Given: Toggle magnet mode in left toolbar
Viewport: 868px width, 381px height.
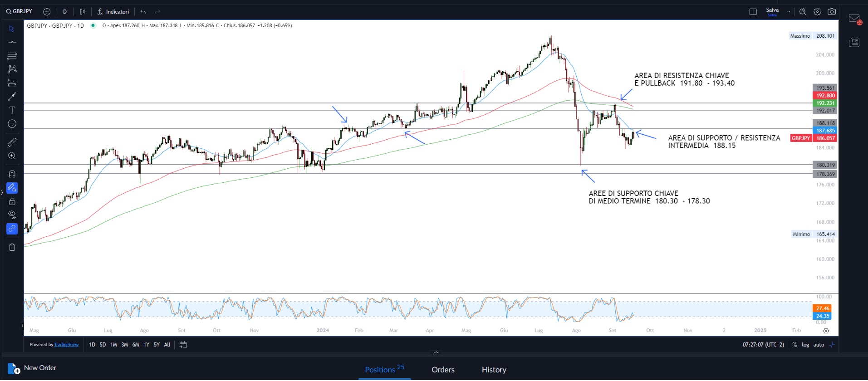Looking at the screenshot, I should (12, 174).
